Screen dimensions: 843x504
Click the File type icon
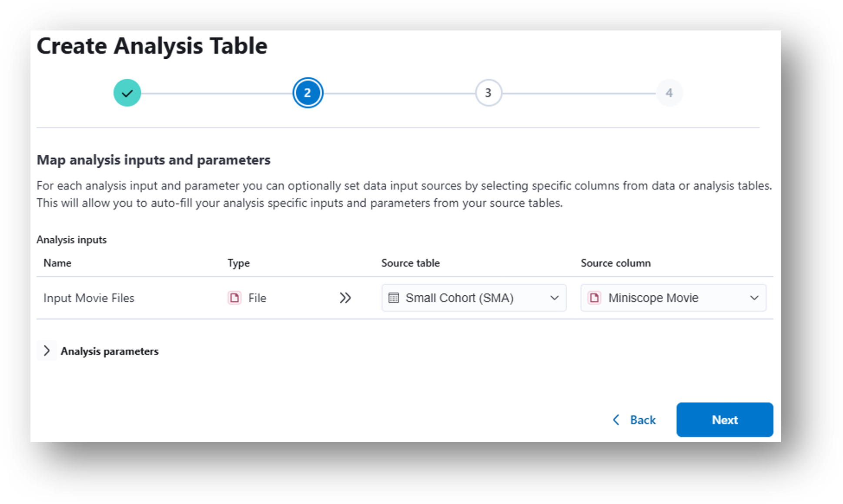point(234,298)
